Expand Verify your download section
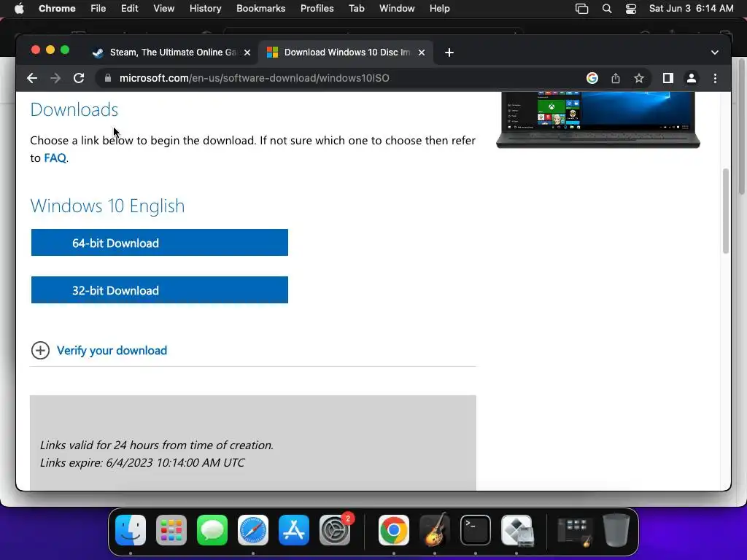This screenshot has height=560, width=747. pos(41,351)
